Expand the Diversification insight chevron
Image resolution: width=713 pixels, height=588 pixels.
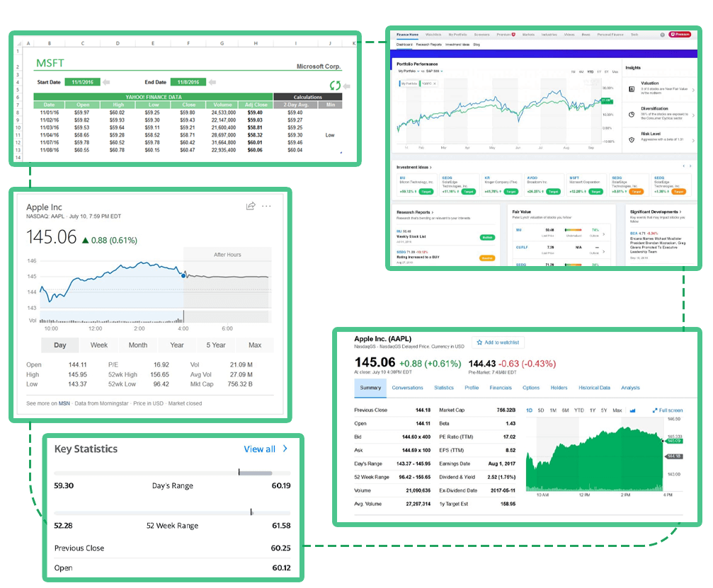click(x=693, y=115)
